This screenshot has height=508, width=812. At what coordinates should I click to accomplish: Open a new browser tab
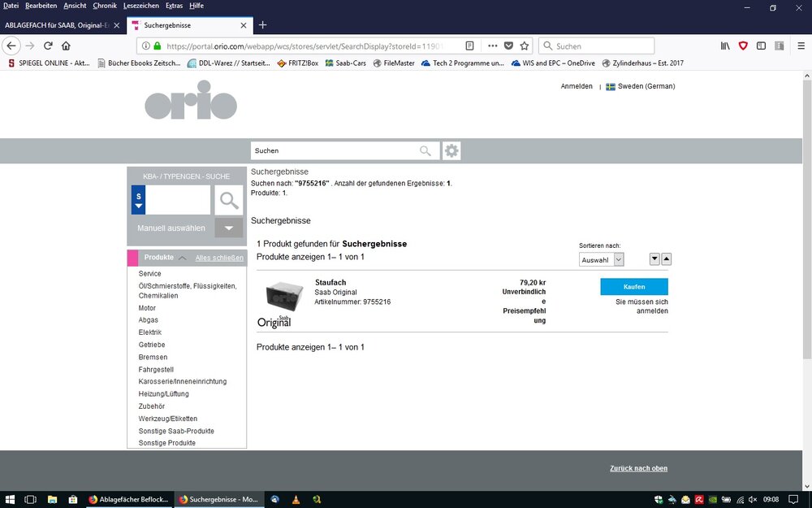pos(262,25)
